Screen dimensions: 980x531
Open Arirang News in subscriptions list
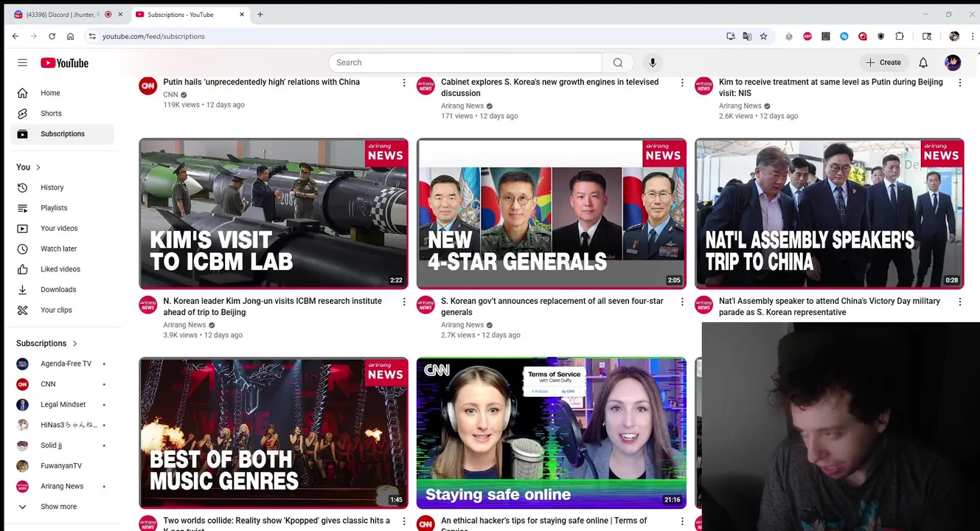pos(63,486)
